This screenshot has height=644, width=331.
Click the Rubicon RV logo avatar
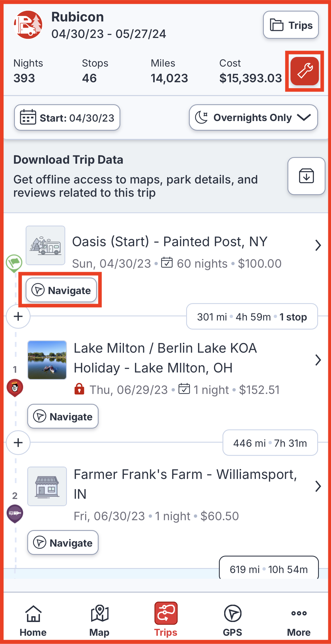click(x=28, y=25)
